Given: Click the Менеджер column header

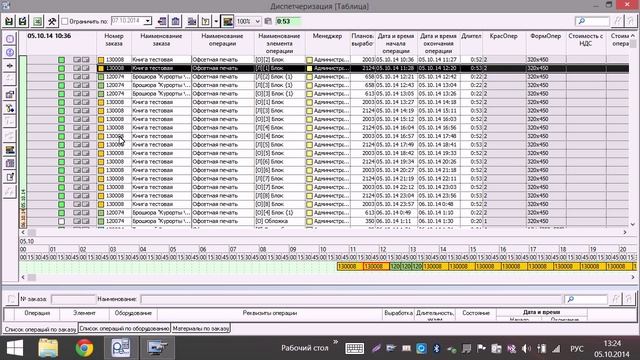Looking at the screenshot, I should (327, 43).
